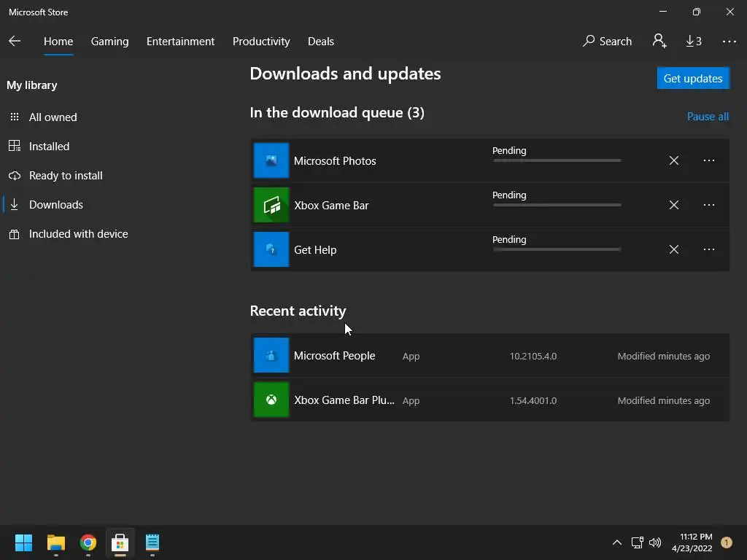Click the Xbox Game Bar app icon
Image resolution: width=747 pixels, height=560 pixels.
tap(271, 205)
